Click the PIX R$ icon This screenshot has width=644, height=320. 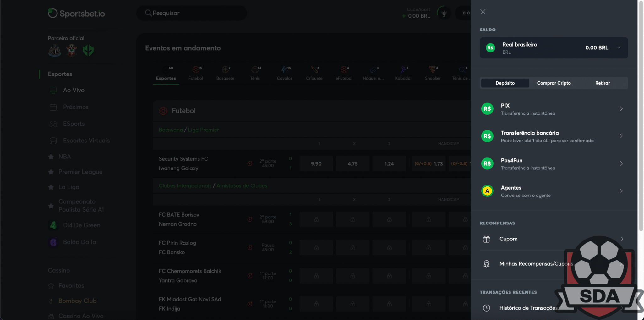(x=487, y=109)
